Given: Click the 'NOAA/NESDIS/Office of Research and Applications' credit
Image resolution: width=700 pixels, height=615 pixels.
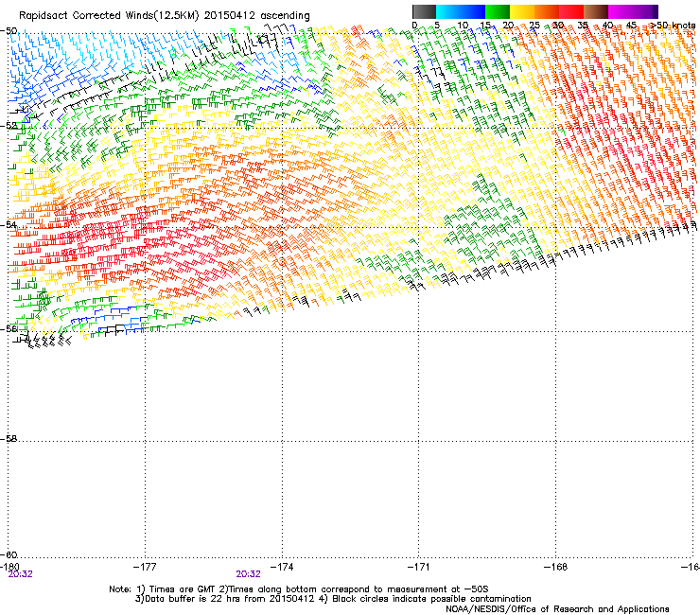Looking at the screenshot, I should coord(557,609).
